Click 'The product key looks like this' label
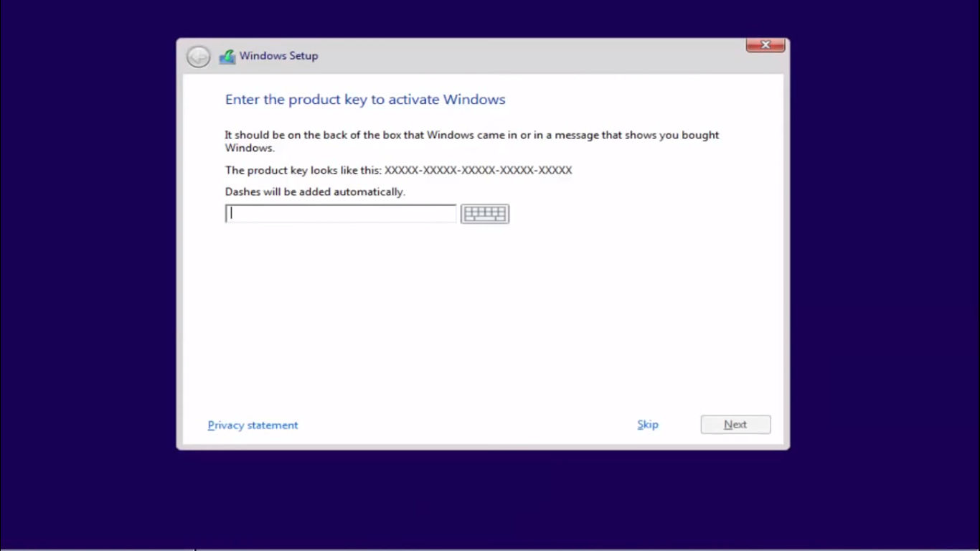This screenshot has width=980, height=551. click(x=303, y=171)
